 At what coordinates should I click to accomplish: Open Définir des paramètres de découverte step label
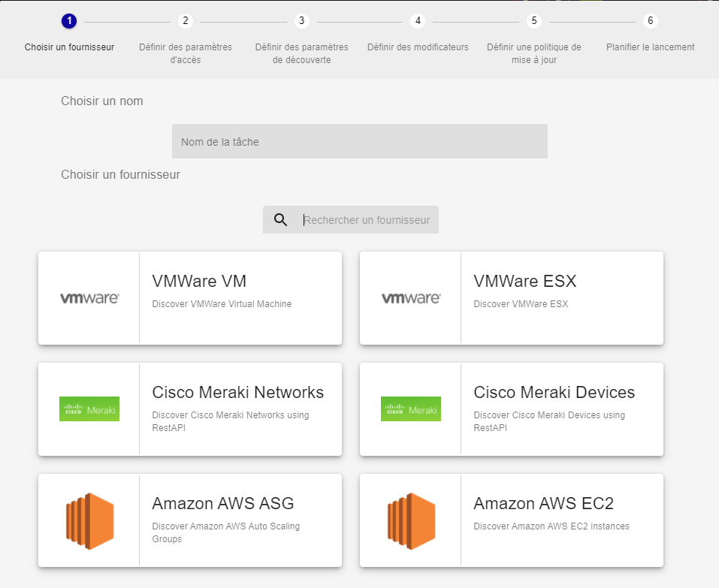301,53
